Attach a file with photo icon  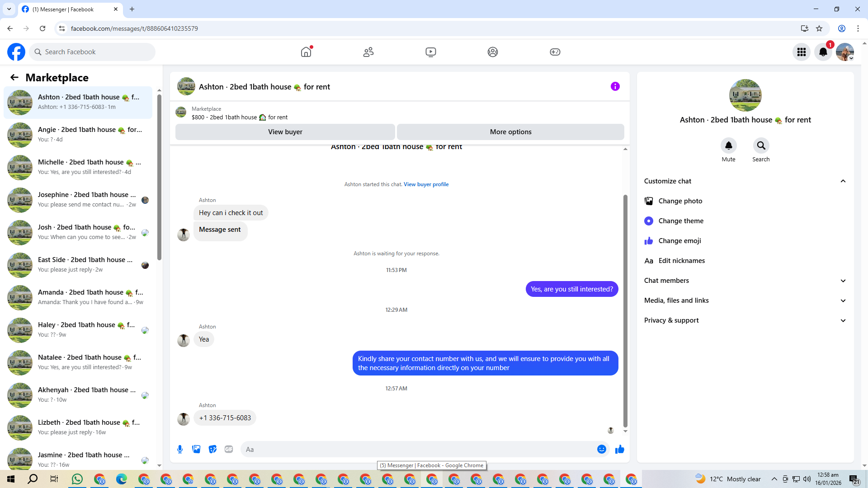(x=196, y=449)
